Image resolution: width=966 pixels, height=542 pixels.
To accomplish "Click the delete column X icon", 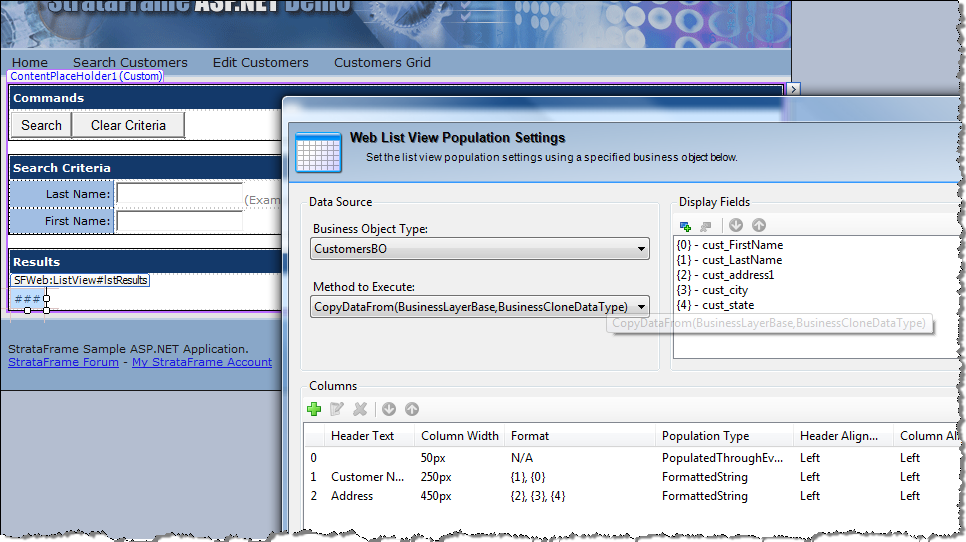I will tap(360, 409).
